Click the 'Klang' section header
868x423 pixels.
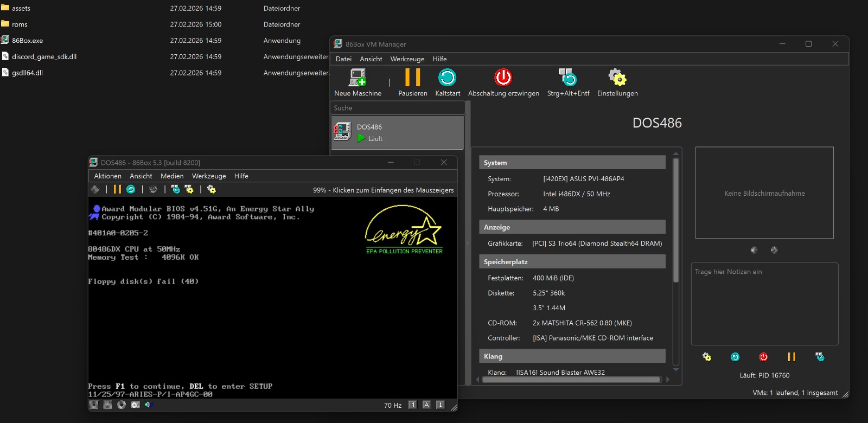coord(572,356)
